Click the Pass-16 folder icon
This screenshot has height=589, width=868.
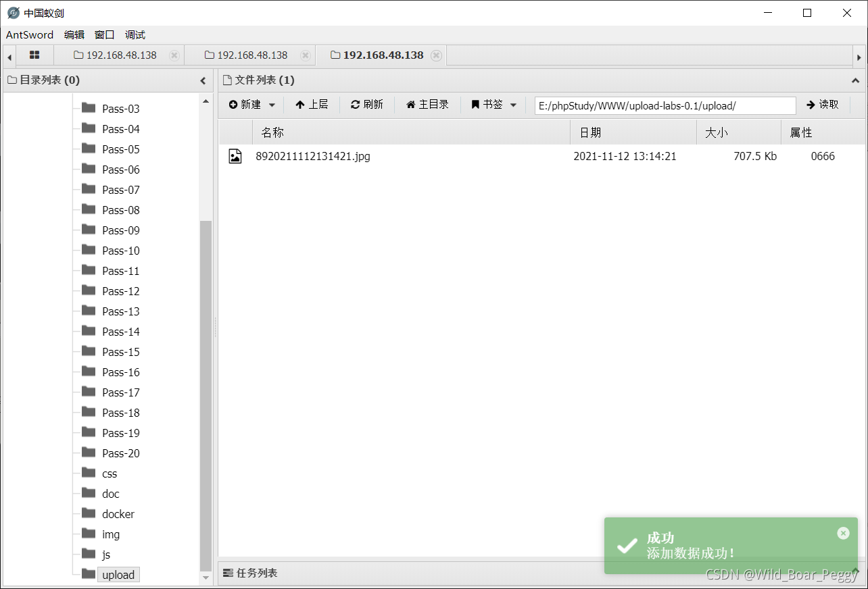[89, 371]
